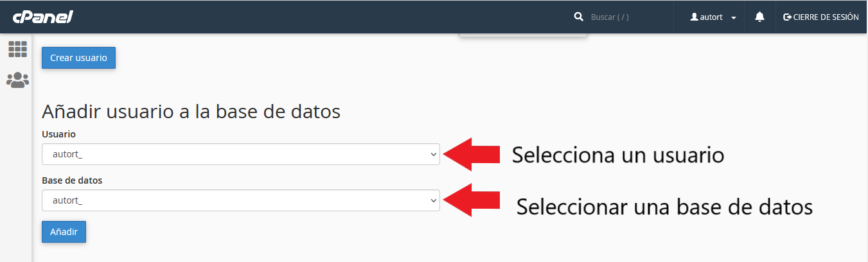Expand the autort account dropdown caret
This screenshot has height=262, width=868.
tap(734, 18)
